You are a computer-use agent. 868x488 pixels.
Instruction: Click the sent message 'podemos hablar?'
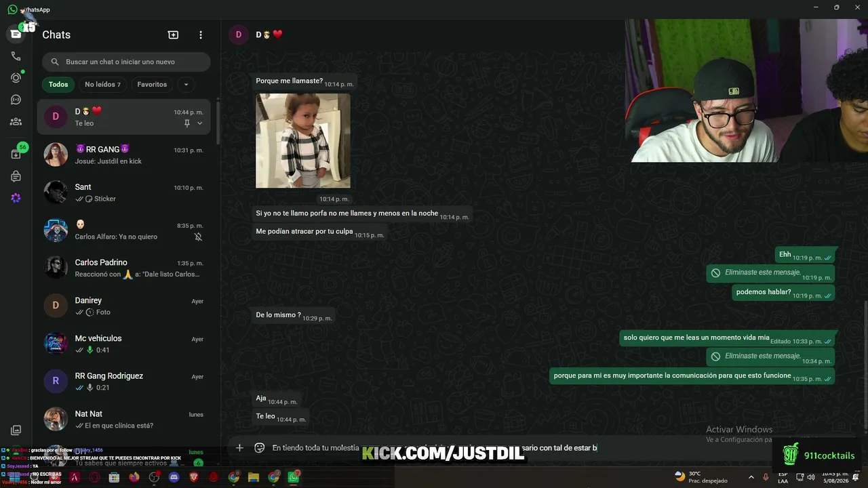(x=785, y=293)
